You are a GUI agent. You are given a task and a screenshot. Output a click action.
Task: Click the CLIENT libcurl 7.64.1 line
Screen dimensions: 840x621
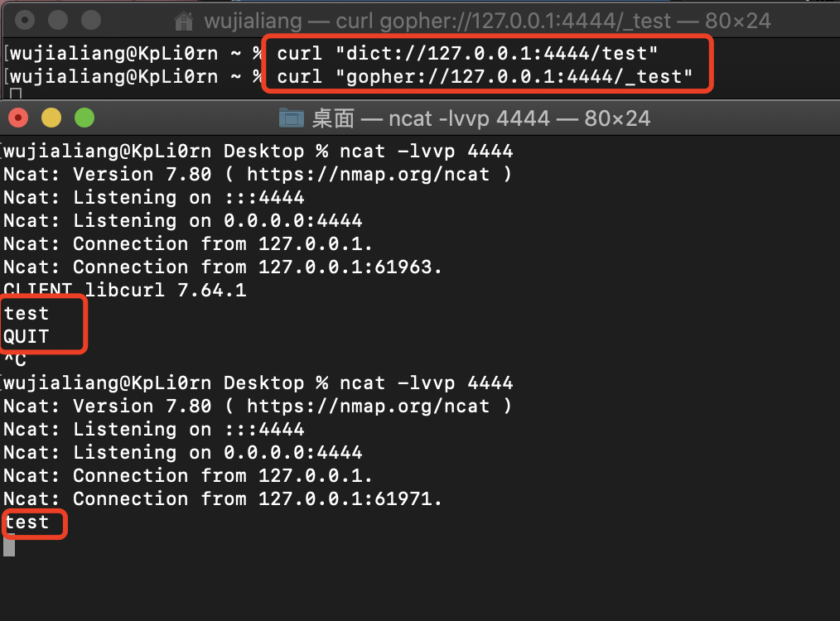(124, 291)
